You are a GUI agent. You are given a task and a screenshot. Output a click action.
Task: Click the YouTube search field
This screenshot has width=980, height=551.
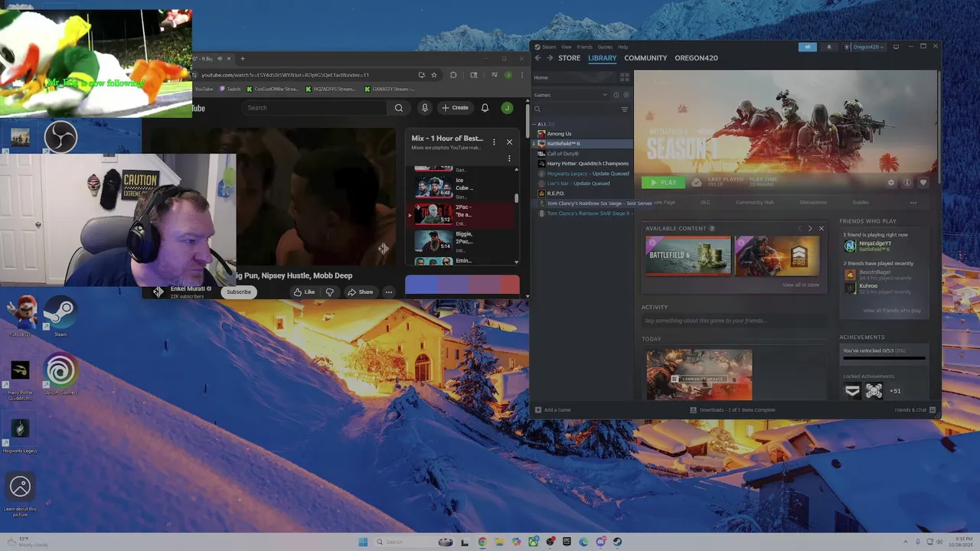tap(316, 108)
